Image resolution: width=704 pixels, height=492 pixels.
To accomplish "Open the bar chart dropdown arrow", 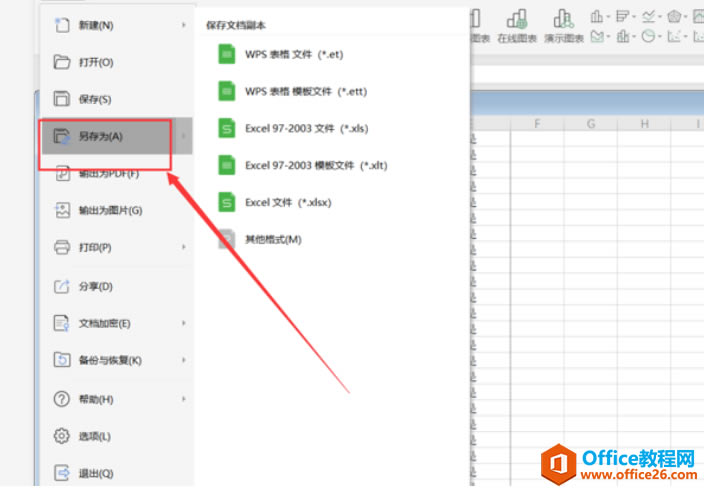I will 634,17.
